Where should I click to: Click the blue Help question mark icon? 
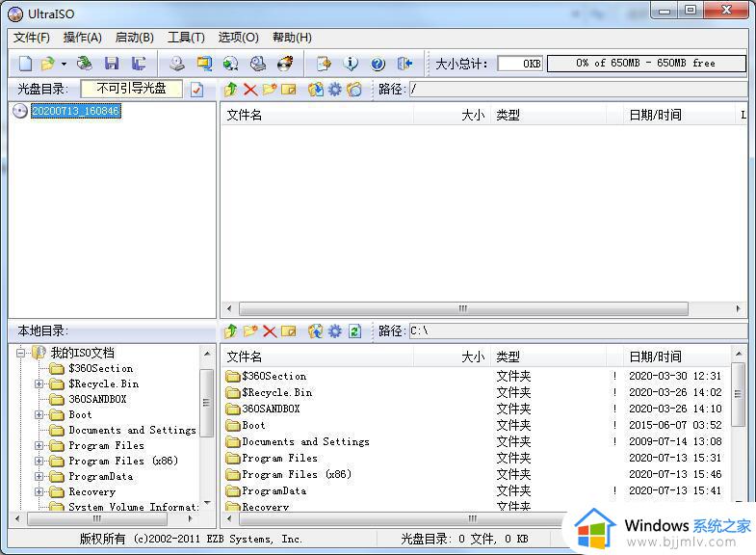pos(378,64)
